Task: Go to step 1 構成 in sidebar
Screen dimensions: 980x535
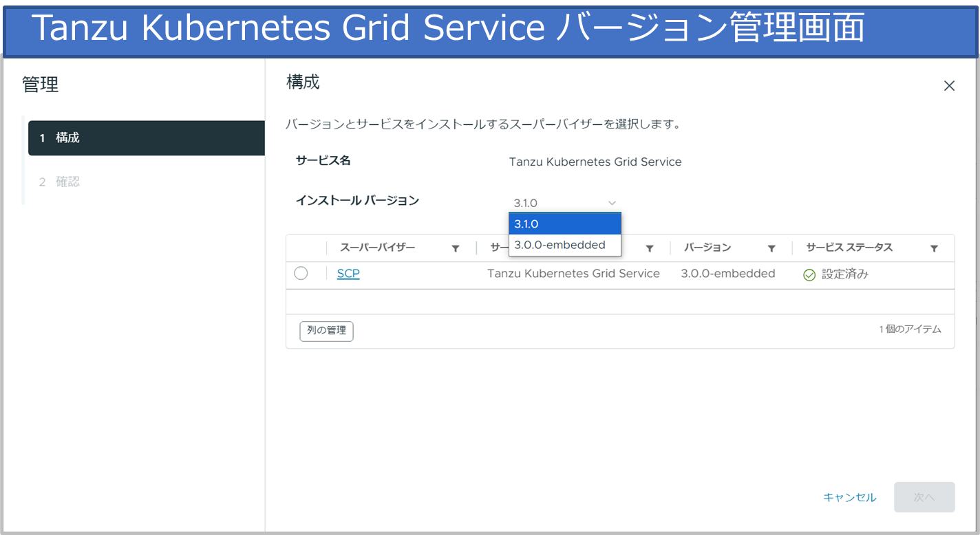Action: click(146, 138)
